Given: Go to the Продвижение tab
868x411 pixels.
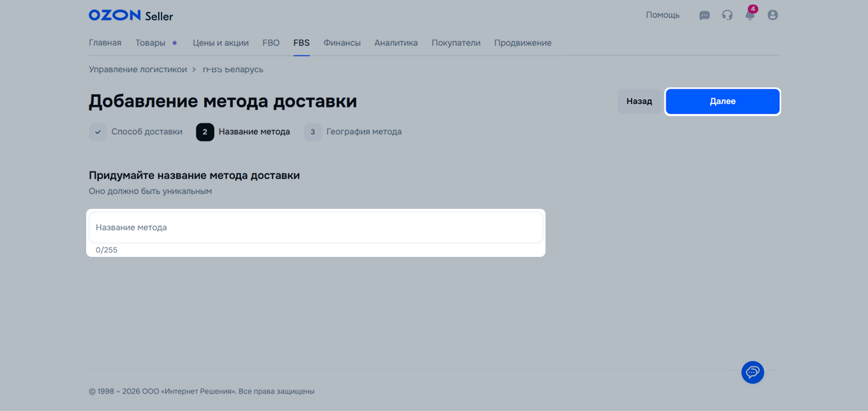Looking at the screenshot, I should click(x=523, y=43).
